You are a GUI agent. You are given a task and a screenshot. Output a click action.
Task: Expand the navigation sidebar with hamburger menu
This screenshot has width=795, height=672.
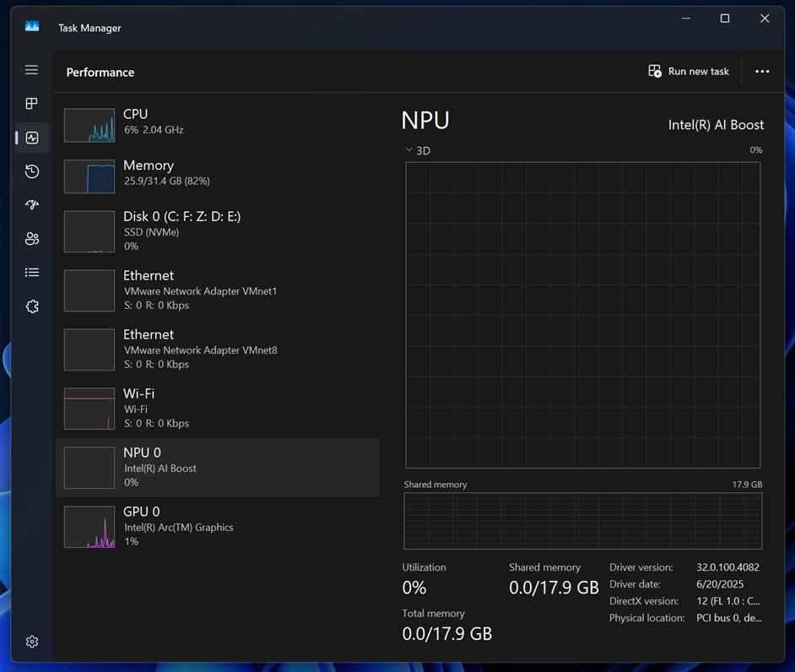click(x=31, y=69)
